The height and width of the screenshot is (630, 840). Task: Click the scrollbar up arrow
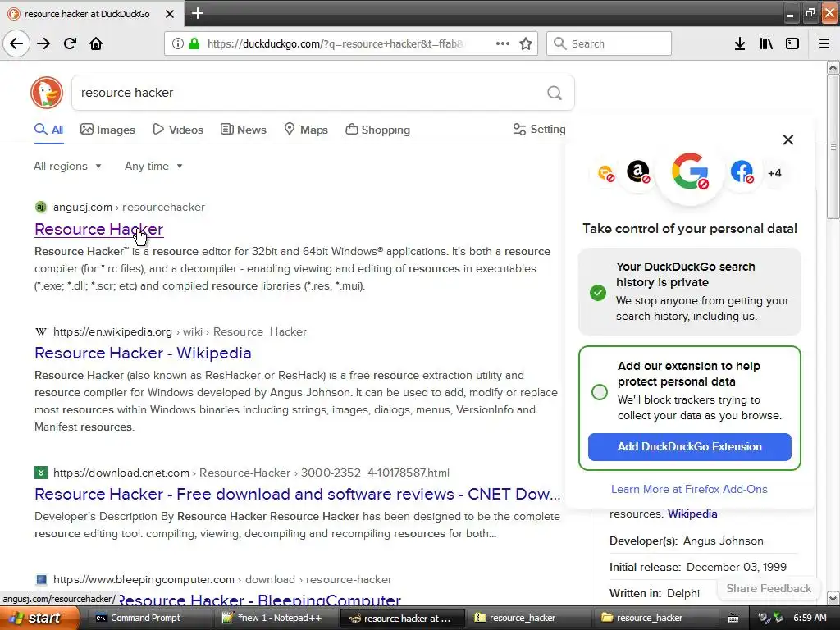point(833,68)
